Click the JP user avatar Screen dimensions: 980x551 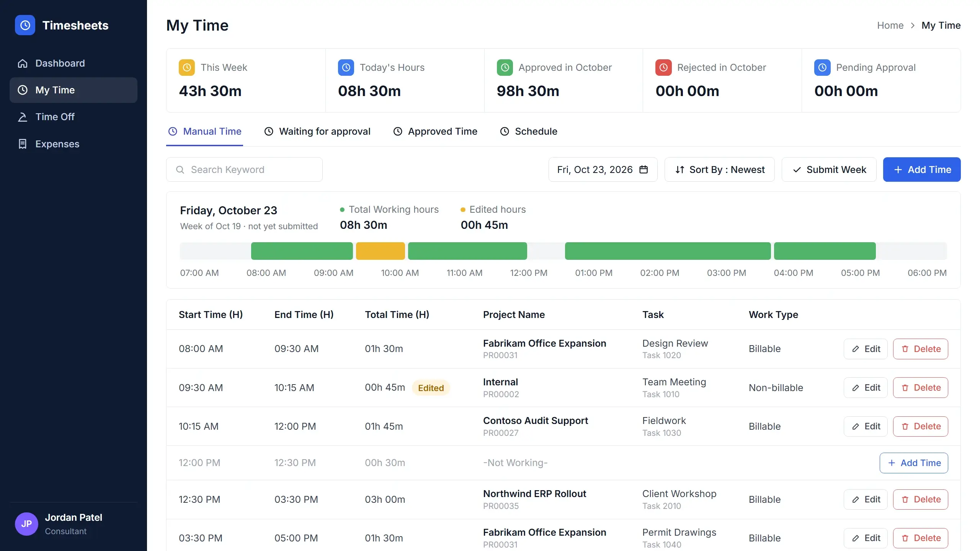click(26, 524)
